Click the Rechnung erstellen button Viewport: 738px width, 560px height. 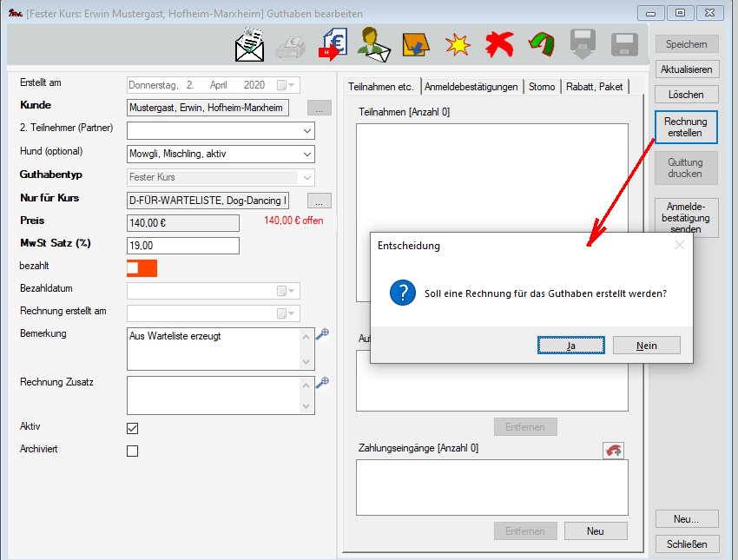685,128
